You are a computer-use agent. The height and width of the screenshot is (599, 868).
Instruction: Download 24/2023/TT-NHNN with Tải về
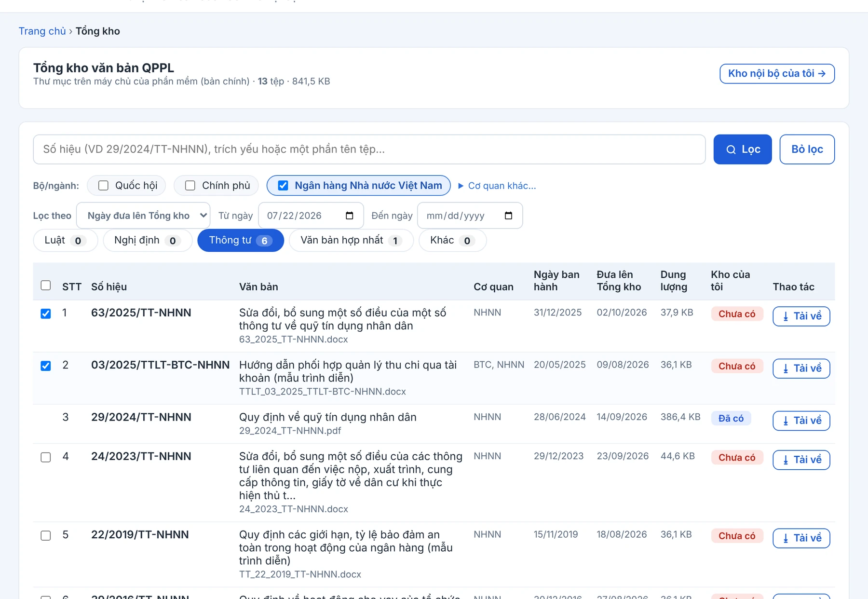click(x=801, y=460)
